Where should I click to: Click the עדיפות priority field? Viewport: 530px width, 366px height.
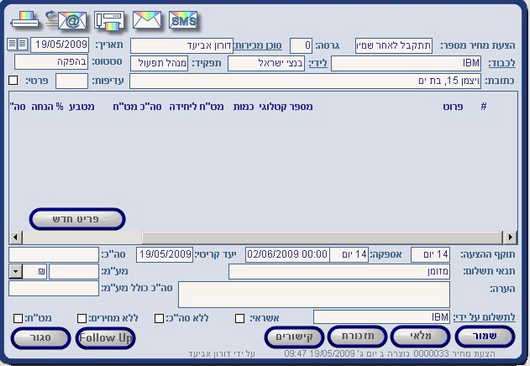tap(72, 81)
